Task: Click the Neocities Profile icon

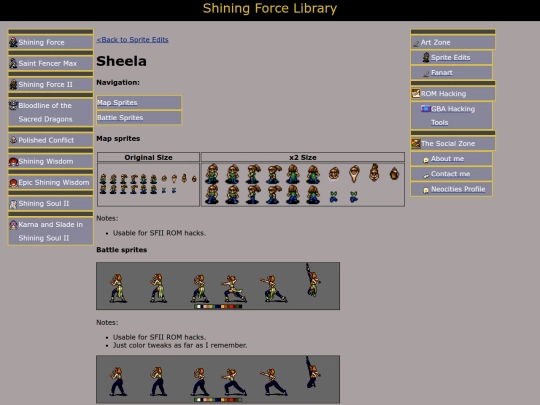Action: tap(426, 190)
